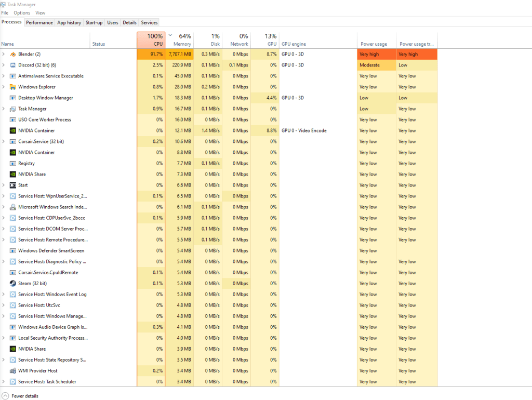Click the Antimalware Service Executable icon
This screenshot has width=532, height=400.
(13, 76)
